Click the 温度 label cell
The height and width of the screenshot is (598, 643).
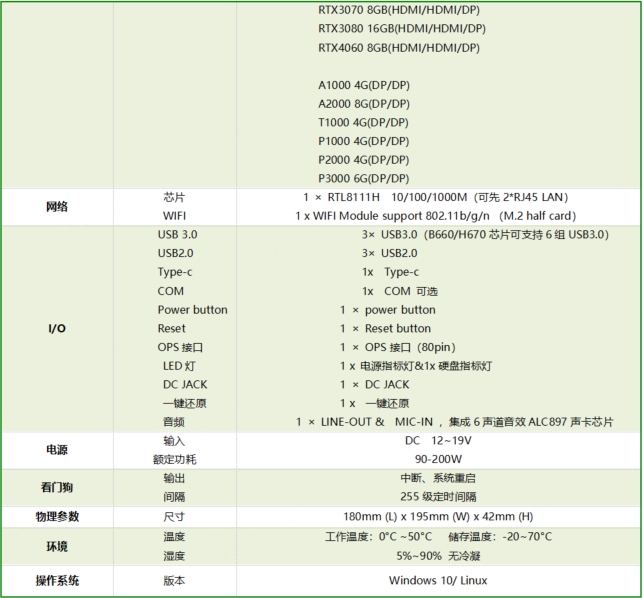(x=174, y=537)
